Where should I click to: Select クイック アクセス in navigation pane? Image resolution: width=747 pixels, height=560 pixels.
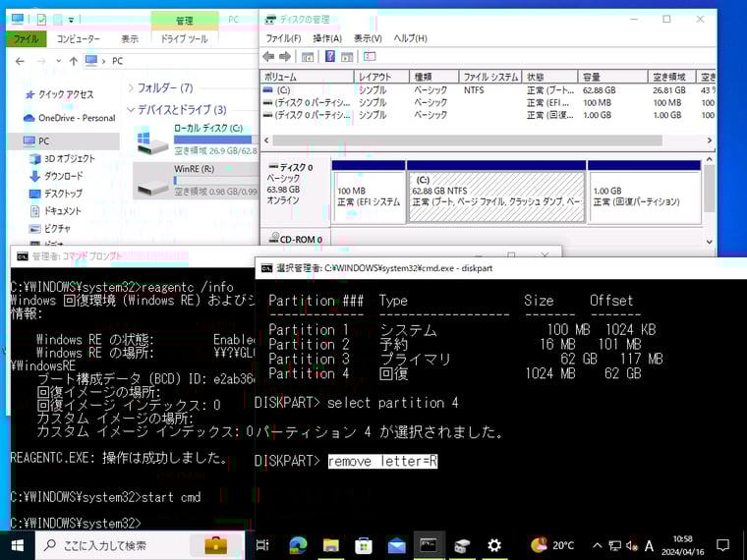[x=66, y=94]
